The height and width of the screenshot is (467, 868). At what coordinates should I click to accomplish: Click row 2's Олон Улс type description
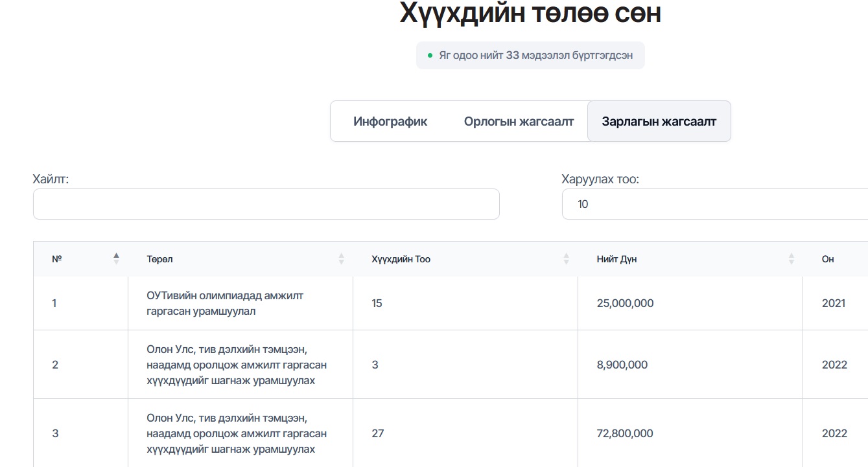click(236, 365)
